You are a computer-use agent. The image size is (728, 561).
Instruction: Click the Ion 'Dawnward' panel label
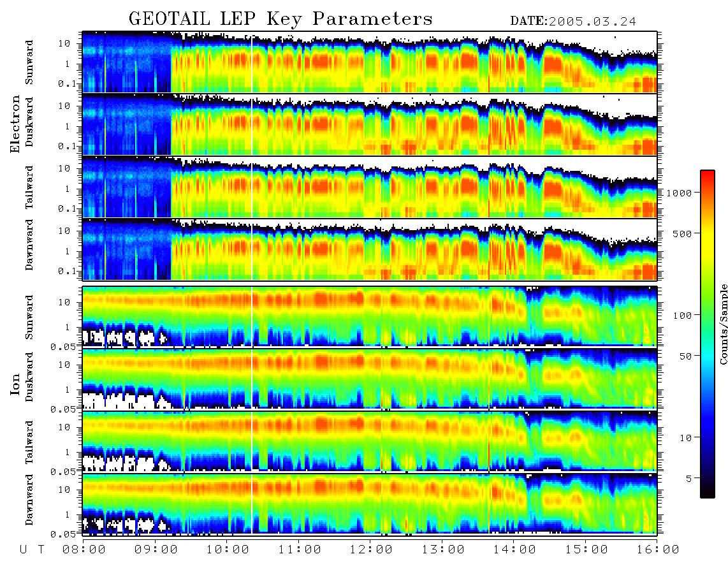(x=29, y=500)
